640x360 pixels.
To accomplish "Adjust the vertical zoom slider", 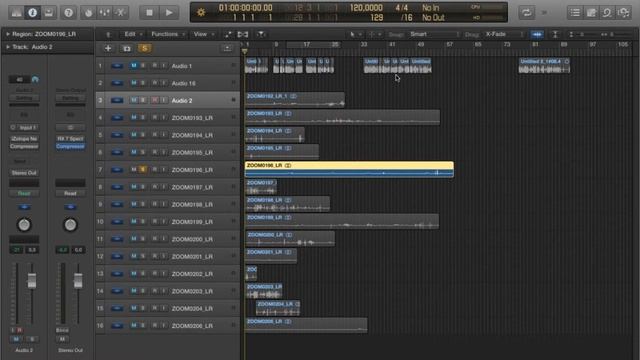I will coord(581,34).
